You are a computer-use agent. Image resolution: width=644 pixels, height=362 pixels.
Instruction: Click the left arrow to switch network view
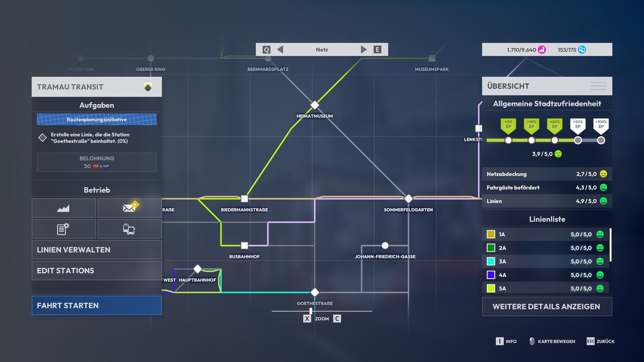click(280, 49)
